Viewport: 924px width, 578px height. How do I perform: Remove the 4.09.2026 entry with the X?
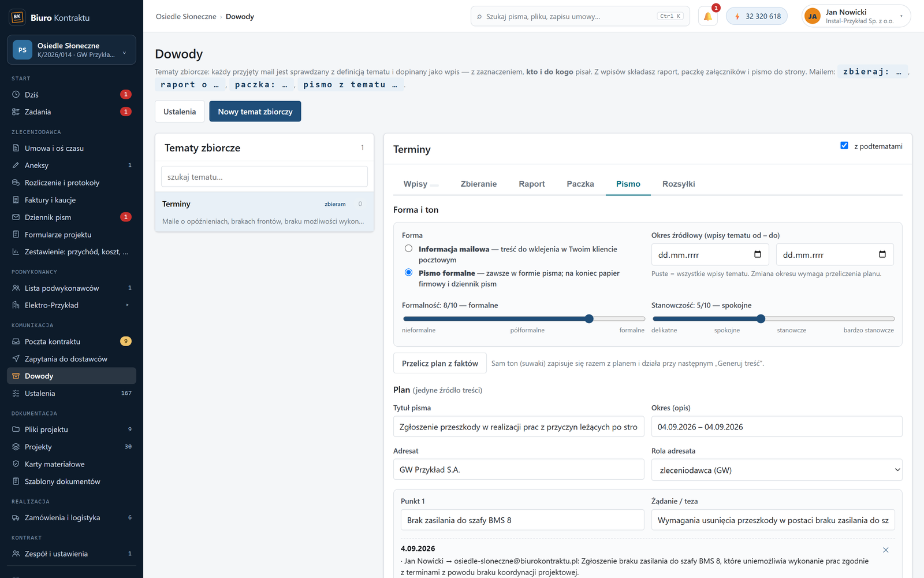coord(886,550)
